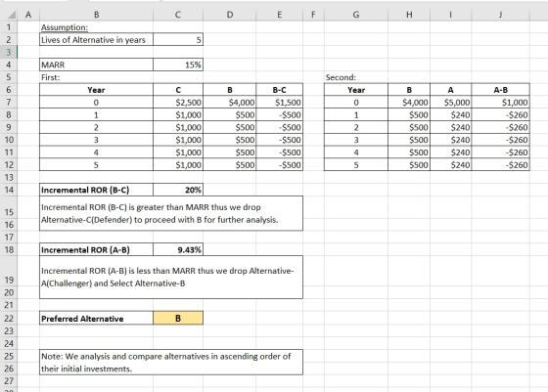Select column G header
The image size is (548, 392).
point(356,15)
